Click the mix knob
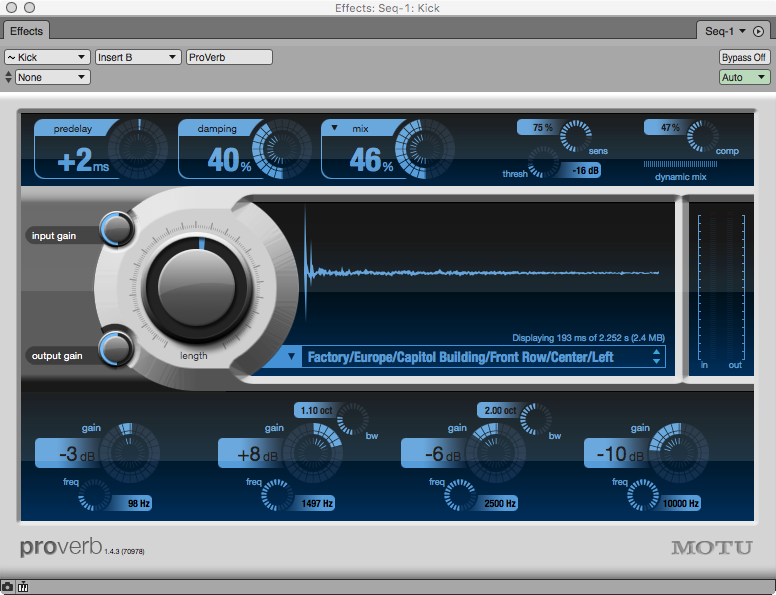 (x=425, y=149)
